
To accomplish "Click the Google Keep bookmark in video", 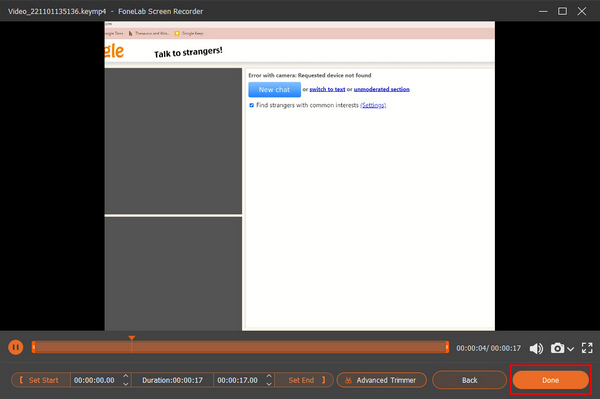I will [x=189, y=33].
